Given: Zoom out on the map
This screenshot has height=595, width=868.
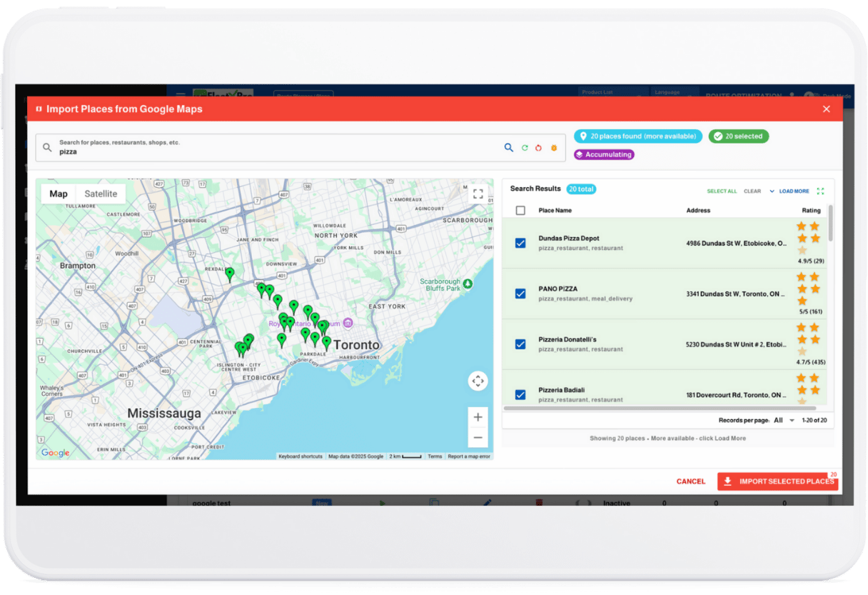Looking at the screenshot, I should (478, 437).
